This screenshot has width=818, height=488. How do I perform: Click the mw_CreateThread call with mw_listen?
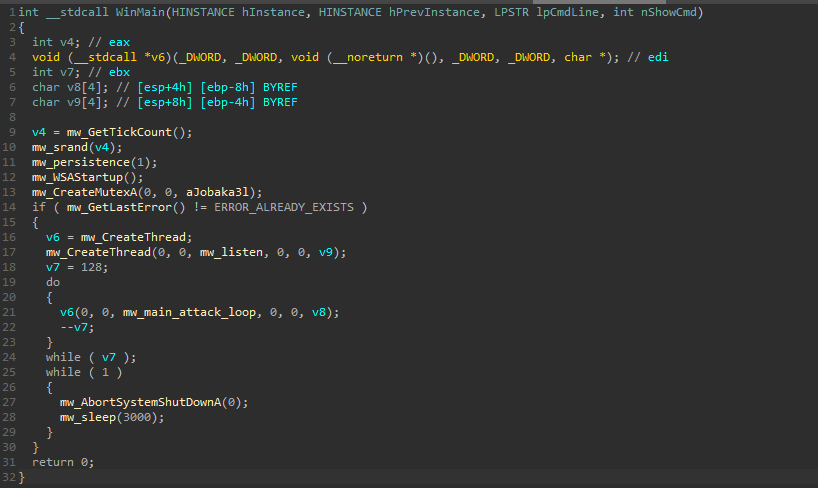[98, 252]
